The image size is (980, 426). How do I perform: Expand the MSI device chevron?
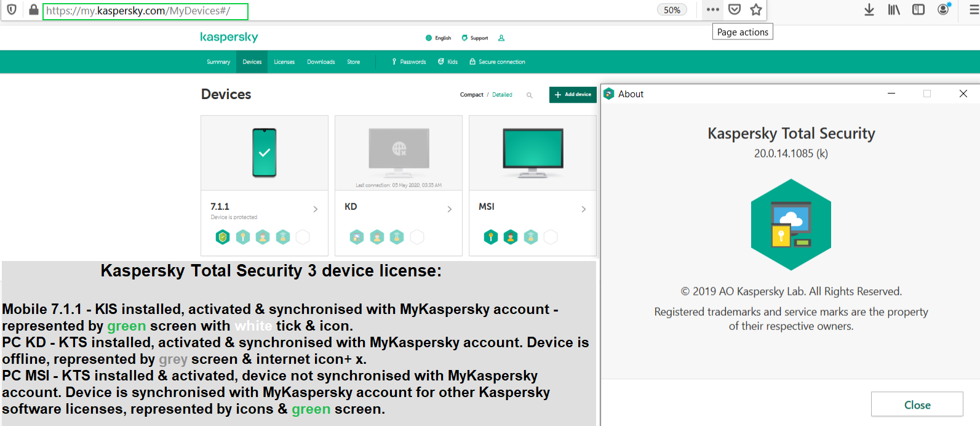pos(584,209)
